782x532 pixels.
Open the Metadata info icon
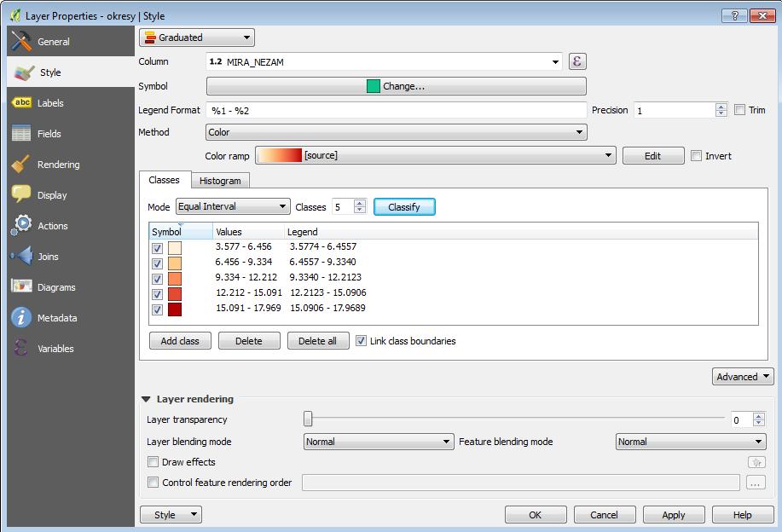21,318
